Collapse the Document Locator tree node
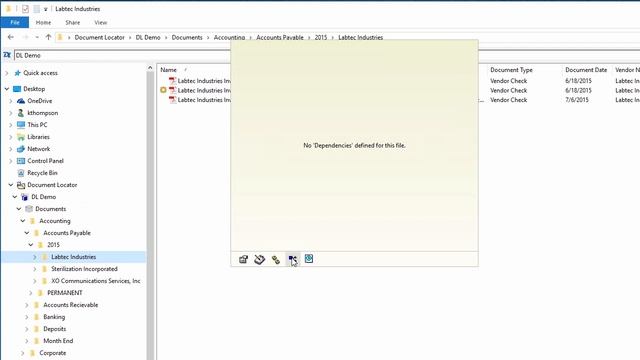 pos(11,185)
